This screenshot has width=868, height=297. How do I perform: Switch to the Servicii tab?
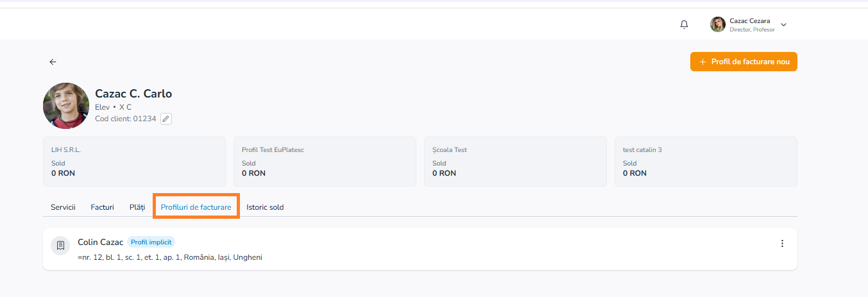(63, 207)
